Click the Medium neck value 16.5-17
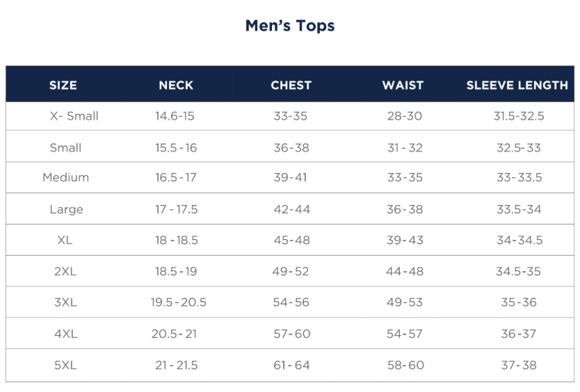Image resolution: width=580 pixels, height=392 pixels. tap(175, 177)
